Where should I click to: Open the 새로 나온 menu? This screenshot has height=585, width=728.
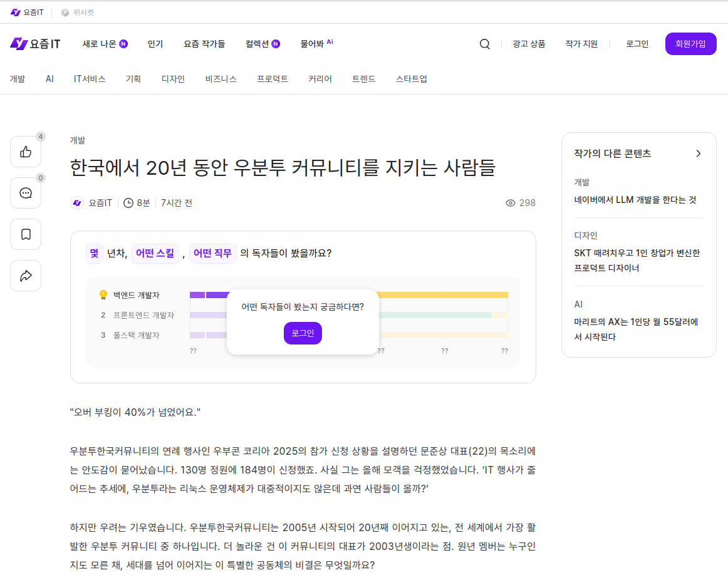100,44
